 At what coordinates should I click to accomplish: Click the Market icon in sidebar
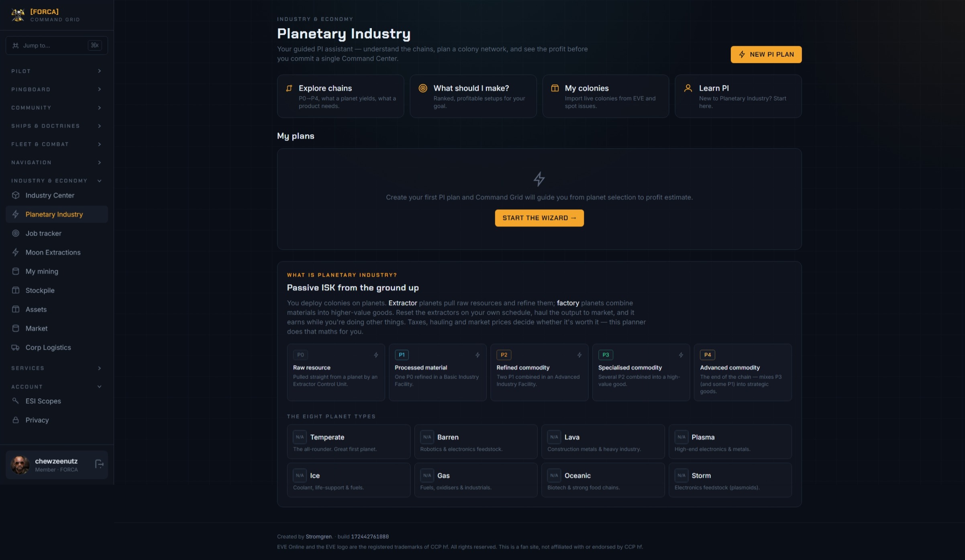pyautogui.click(x=16, y=328)
